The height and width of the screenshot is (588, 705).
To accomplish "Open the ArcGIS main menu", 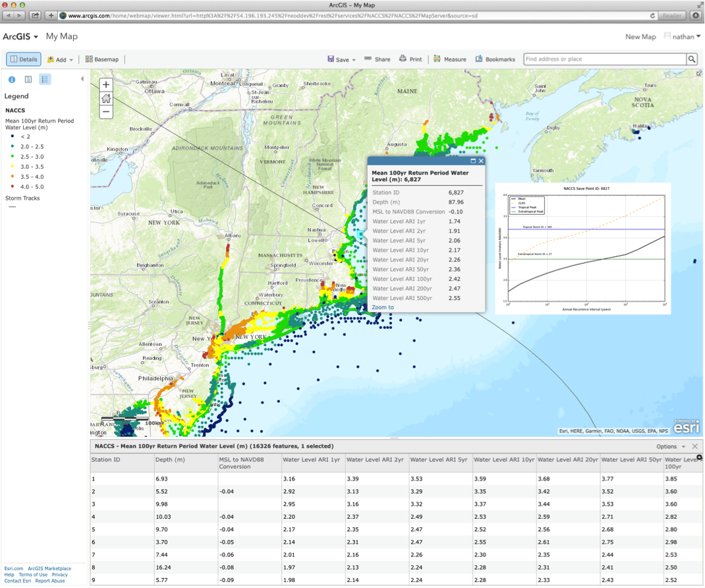I will 20,37.
